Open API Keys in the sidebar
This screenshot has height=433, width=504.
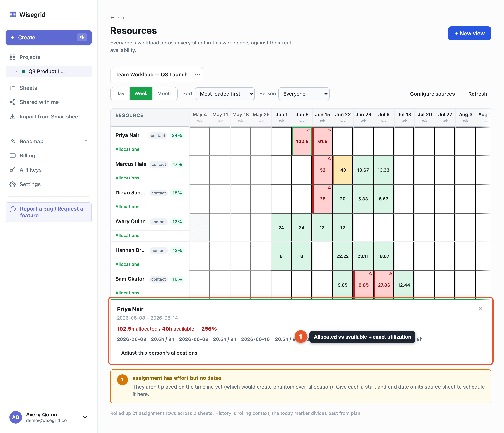49,170
